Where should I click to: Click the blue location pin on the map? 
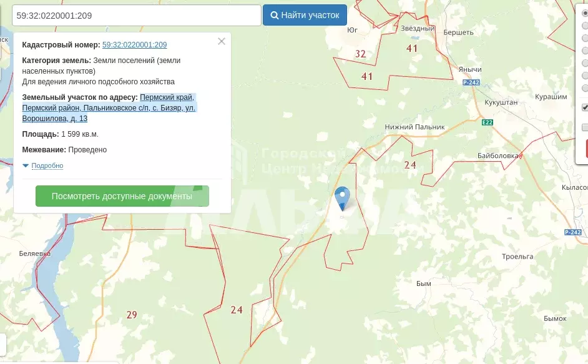click(342, 197)
